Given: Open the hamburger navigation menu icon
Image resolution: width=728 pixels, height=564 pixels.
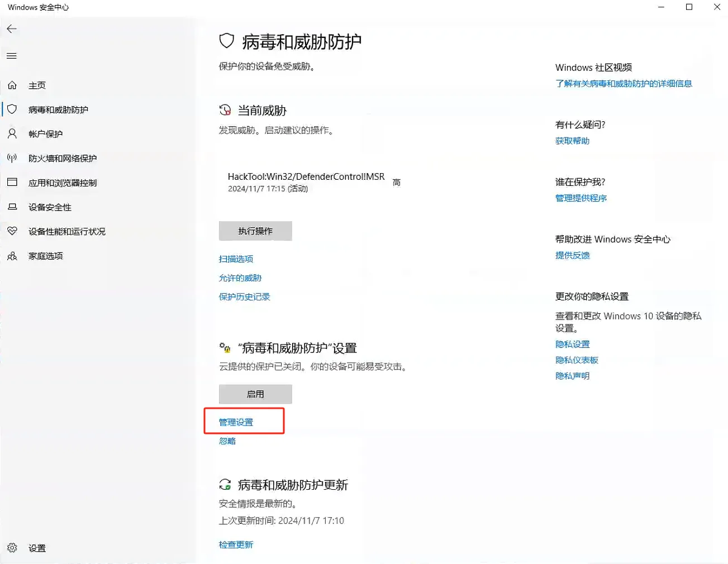Looking at the screenshot, I should 12,56.
